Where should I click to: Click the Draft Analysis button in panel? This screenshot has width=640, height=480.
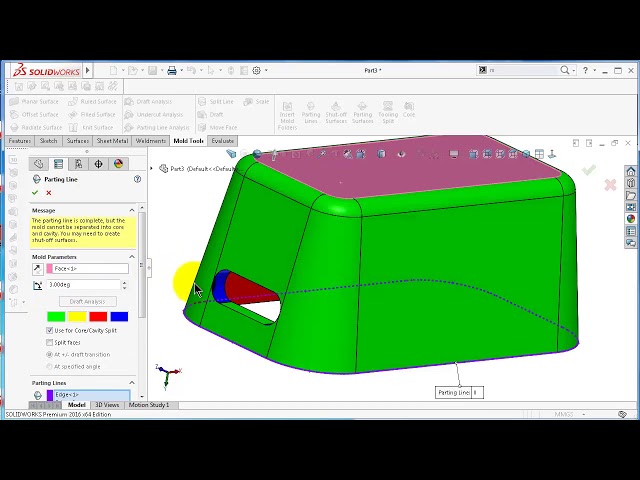coord(87,302)
